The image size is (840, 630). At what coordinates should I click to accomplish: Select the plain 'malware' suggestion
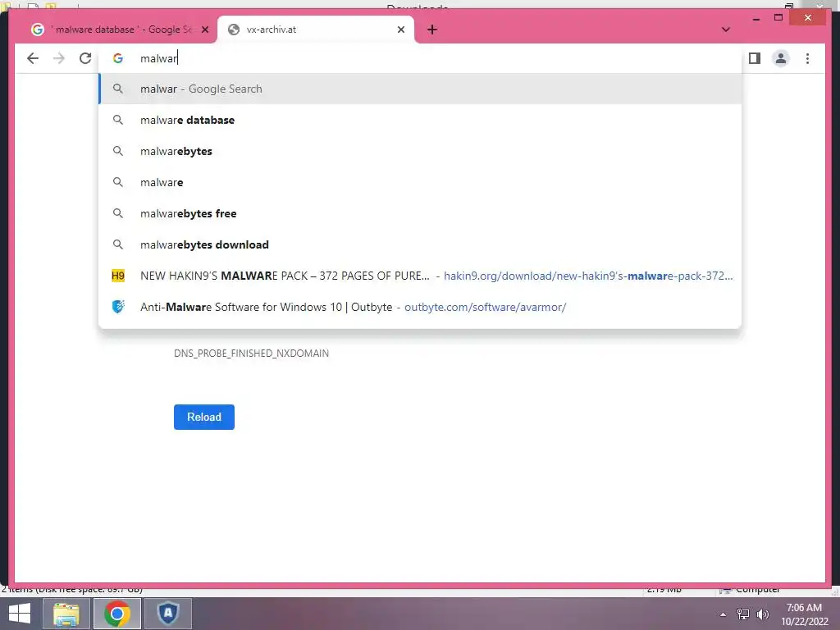click(x=420, y=182)
